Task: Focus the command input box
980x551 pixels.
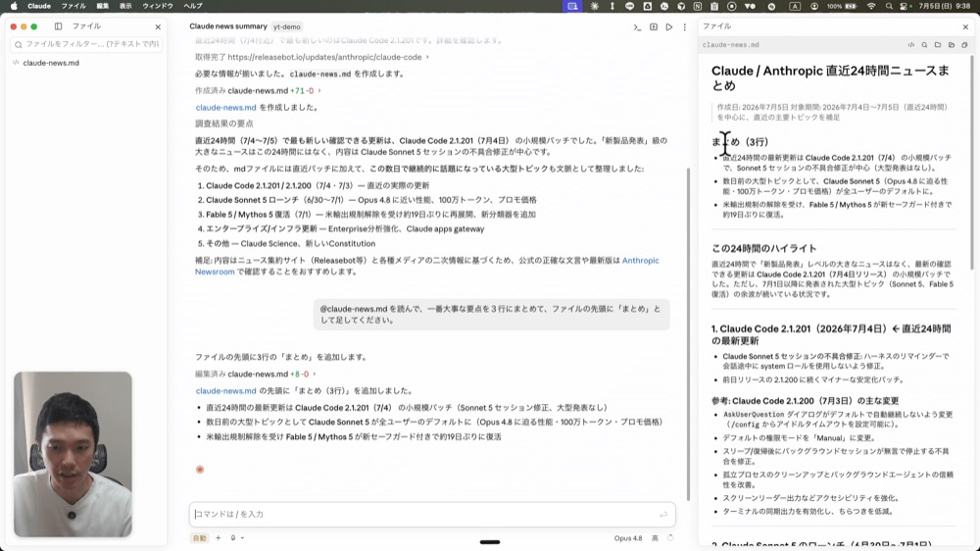Action: [x=432, y=514]
